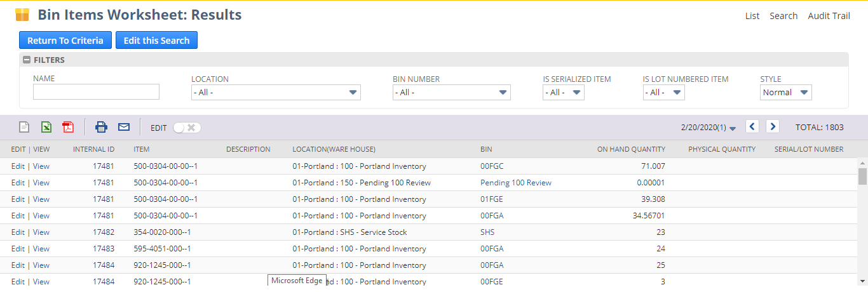Expand the Is Serialized Item dropdown
Viewport: 868px width, 292px height.
563,93
